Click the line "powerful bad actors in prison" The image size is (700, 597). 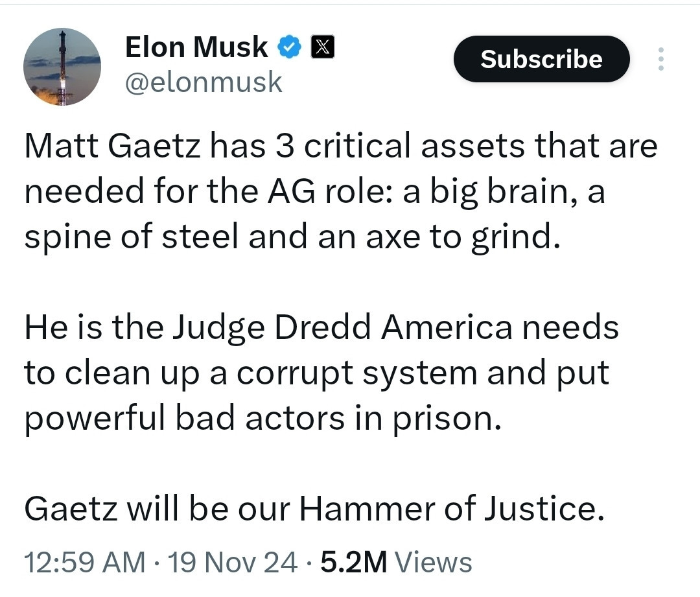coord(263,418)
